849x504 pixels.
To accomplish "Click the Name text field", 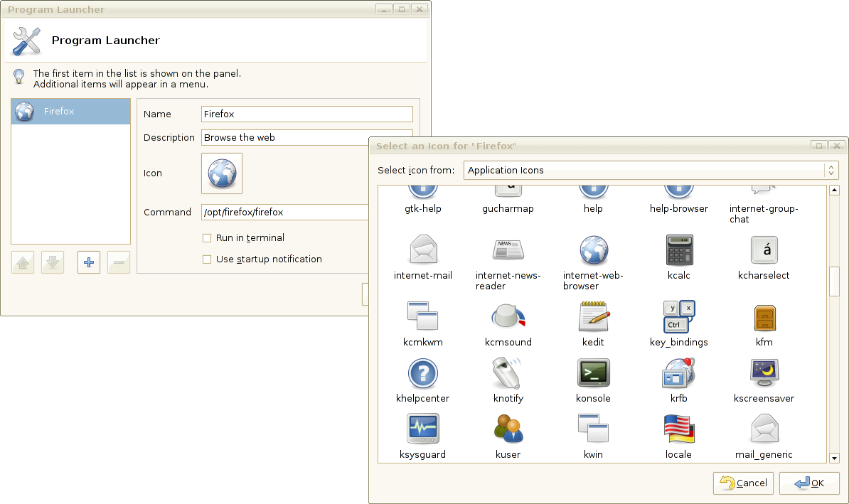I will [307, 114].
